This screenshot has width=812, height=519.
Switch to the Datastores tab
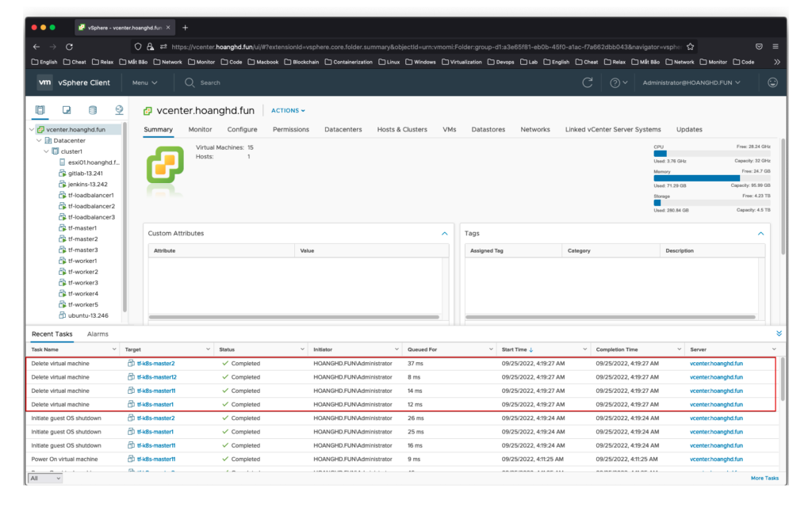[488, 129]
